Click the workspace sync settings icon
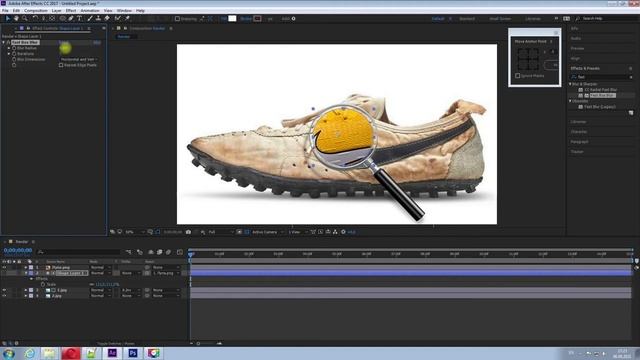This screenshot has width=640, height=360. pyautogui.click(x=567, y=18)
